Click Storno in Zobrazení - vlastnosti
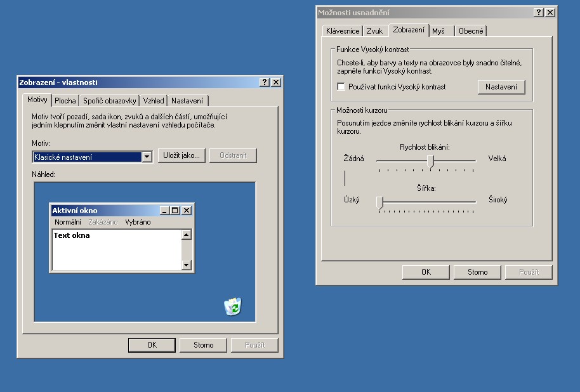 tap(204, 345)
